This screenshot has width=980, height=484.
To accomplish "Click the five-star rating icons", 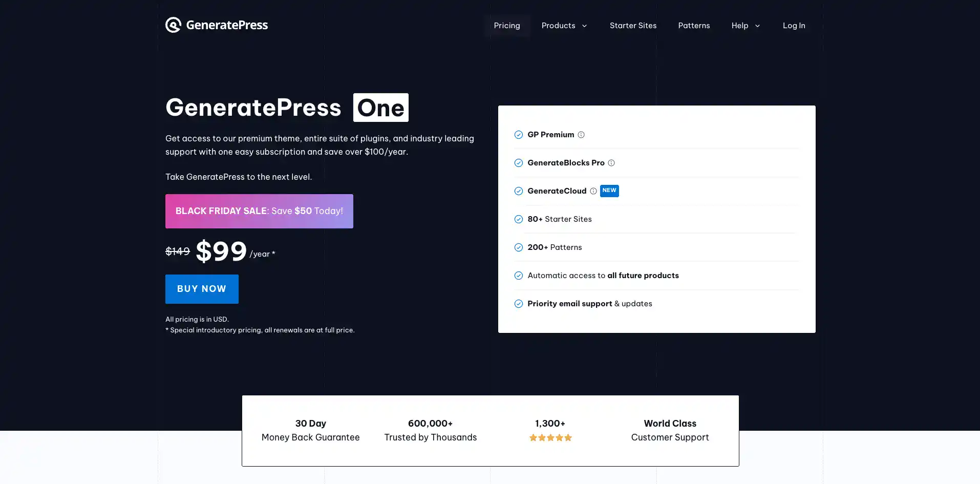I will click(x=550, y=438).
